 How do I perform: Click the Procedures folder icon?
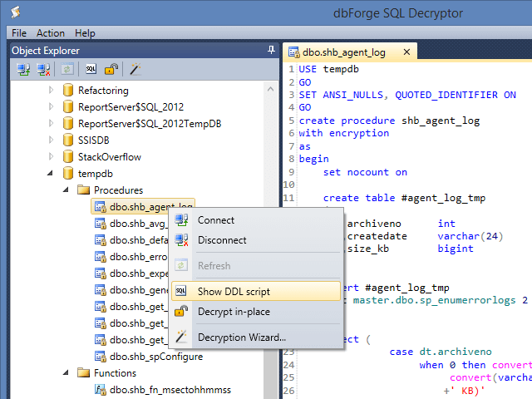[x=83, y=190]
